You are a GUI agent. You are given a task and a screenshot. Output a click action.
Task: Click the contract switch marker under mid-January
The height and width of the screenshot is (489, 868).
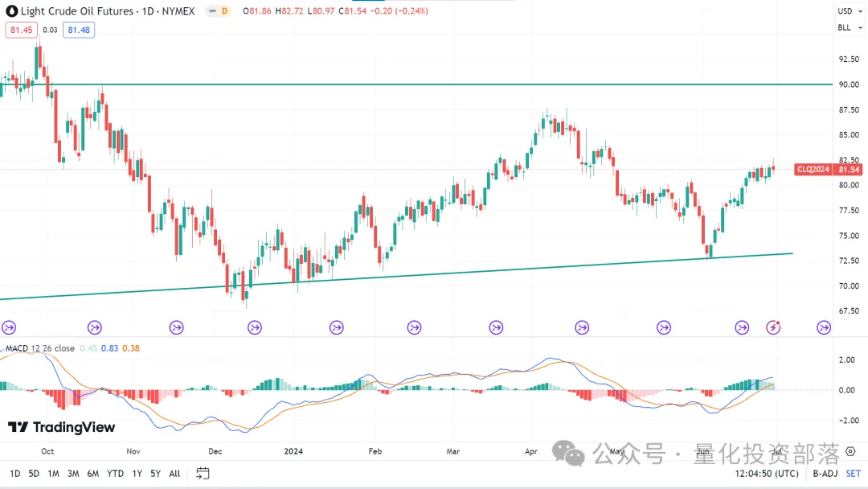(x=337, y=327)
